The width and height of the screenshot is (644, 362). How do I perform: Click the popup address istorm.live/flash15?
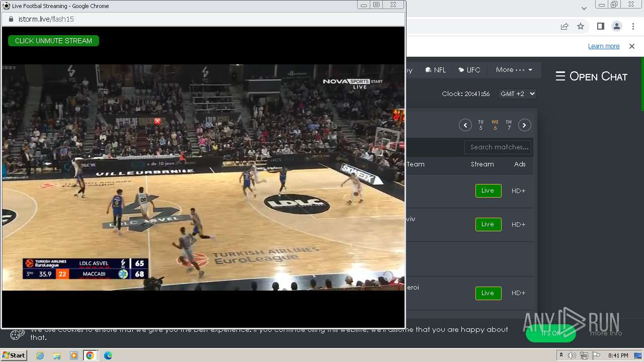(46, 19)
